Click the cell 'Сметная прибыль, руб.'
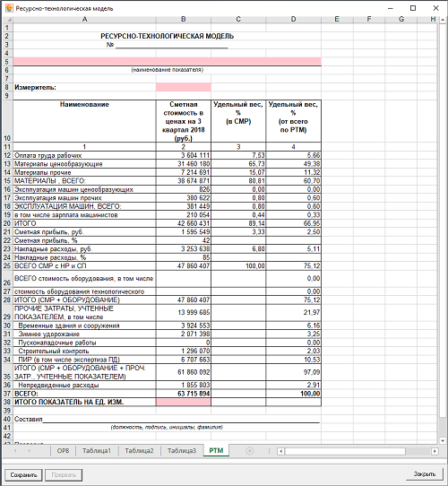The height and width of the screenshot is (486, 448). (x=84, y=232)
